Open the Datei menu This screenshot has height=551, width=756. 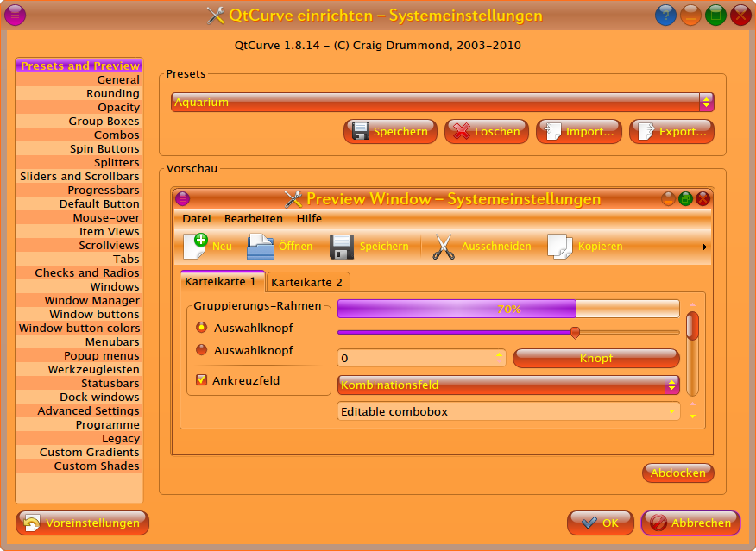tap(196, 218)
